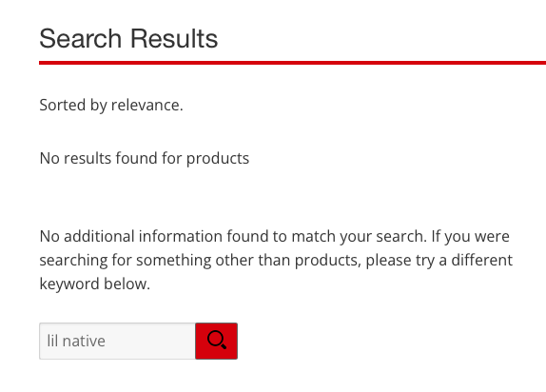Click the word 'Sorted' in sort text
Screen dimensions: 546x392
pos(63,105)
